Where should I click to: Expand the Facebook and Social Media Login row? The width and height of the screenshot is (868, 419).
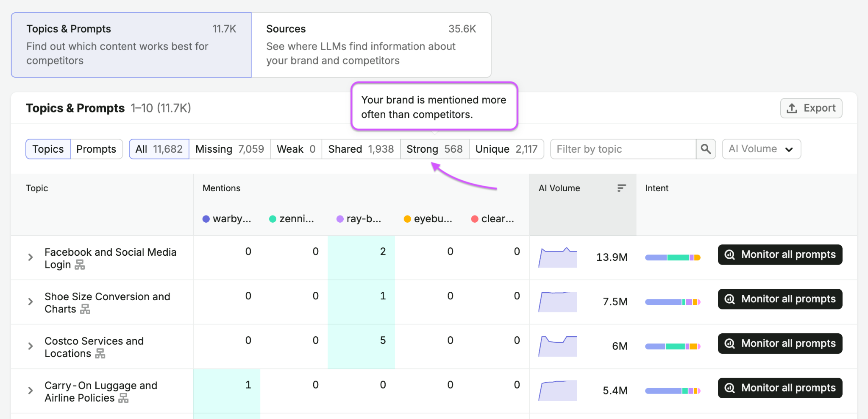pos(30,257)
